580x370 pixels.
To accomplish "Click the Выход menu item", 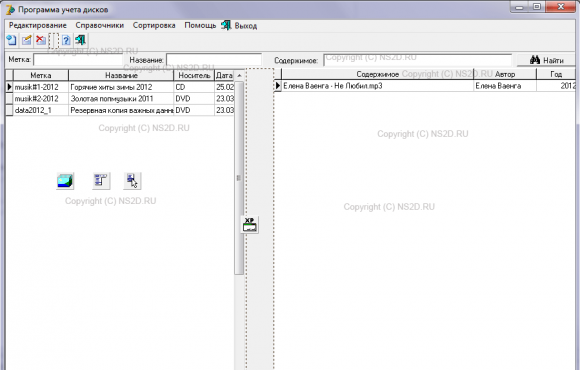I will point(239,26).
